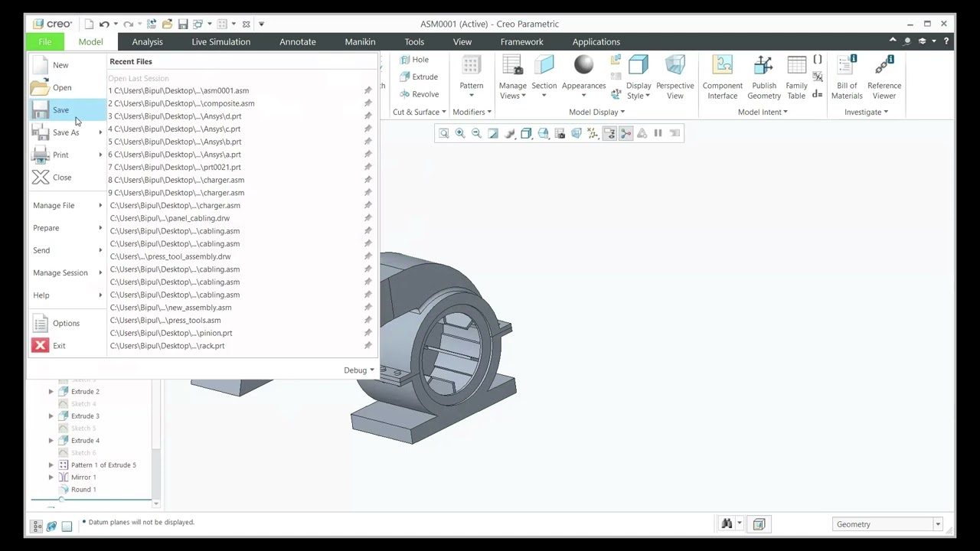Click the binoculars Find icon in status bar
Viewport: 980px width, 551px height.
tap(727, 524)
